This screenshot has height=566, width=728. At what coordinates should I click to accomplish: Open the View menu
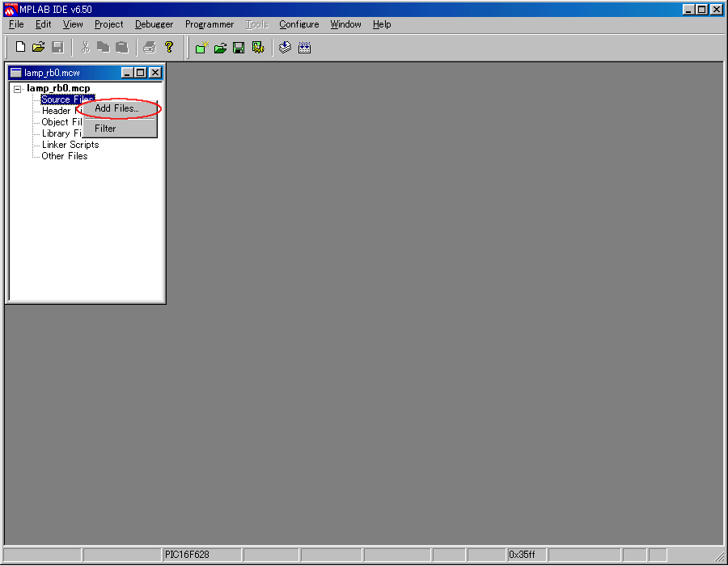pos(73,24)
